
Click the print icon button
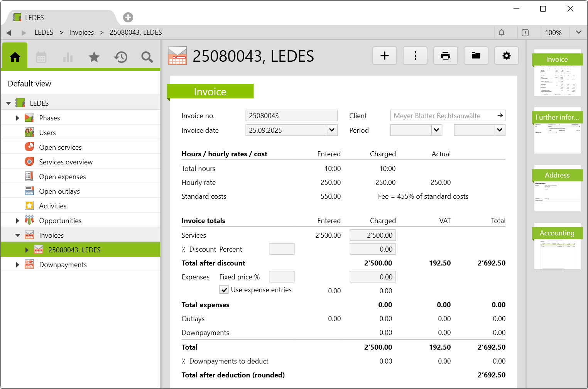pos(446,56)
